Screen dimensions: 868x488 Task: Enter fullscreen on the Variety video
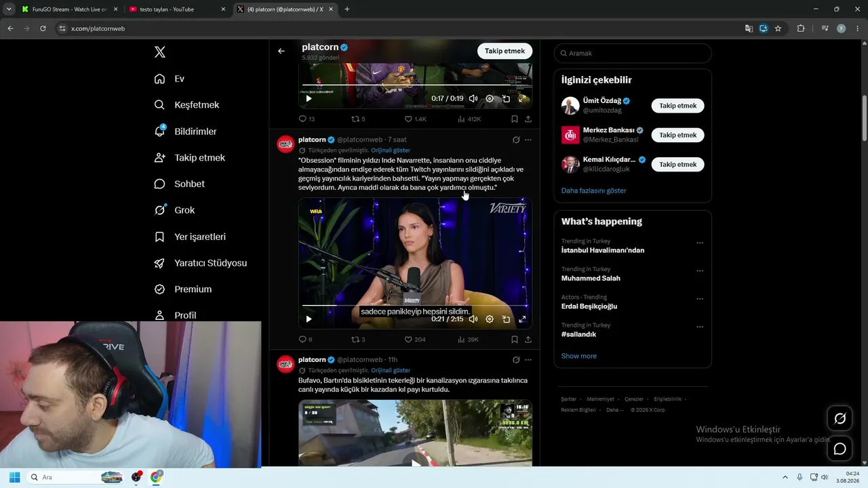522,319
